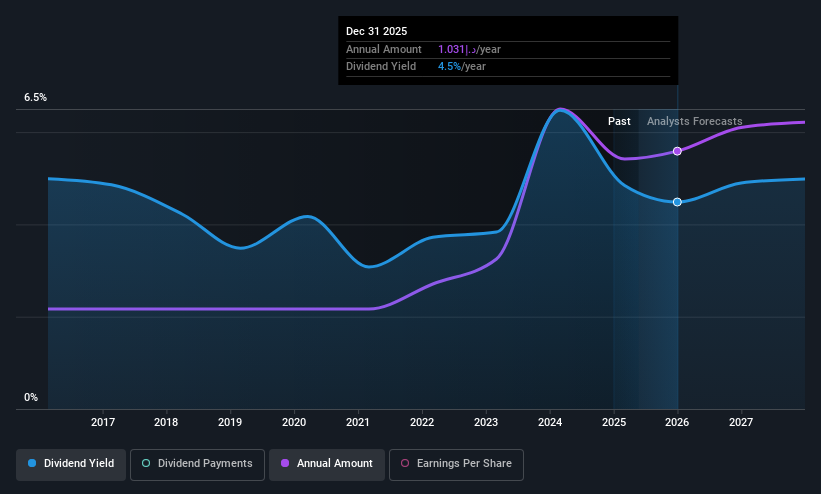
Task: Click the Dividend Yield tooltip label
Action: tap(381, 67)
